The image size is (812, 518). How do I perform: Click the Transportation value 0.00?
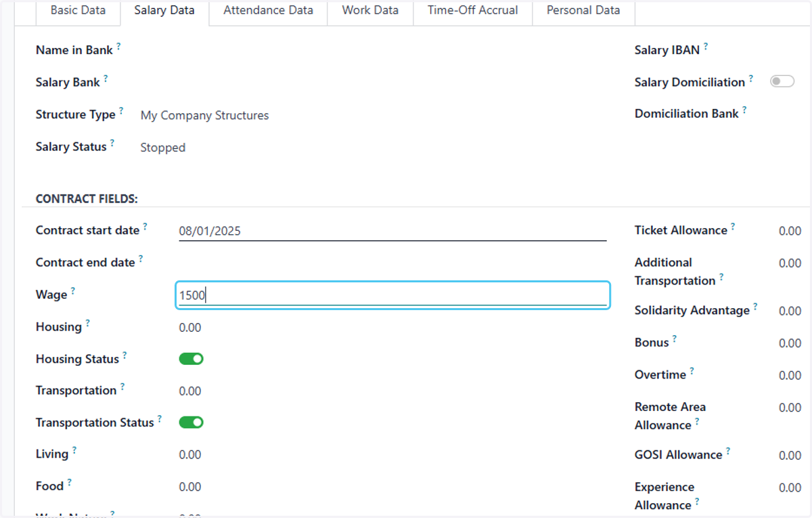coord(190,391)
